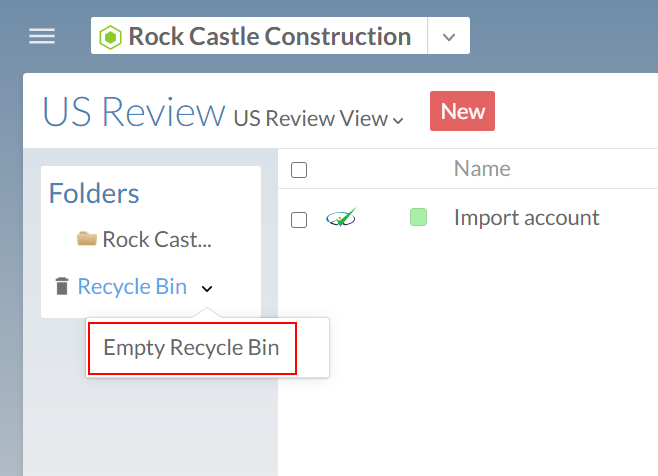
Task: Click the trash can icon
Action: 62,287
